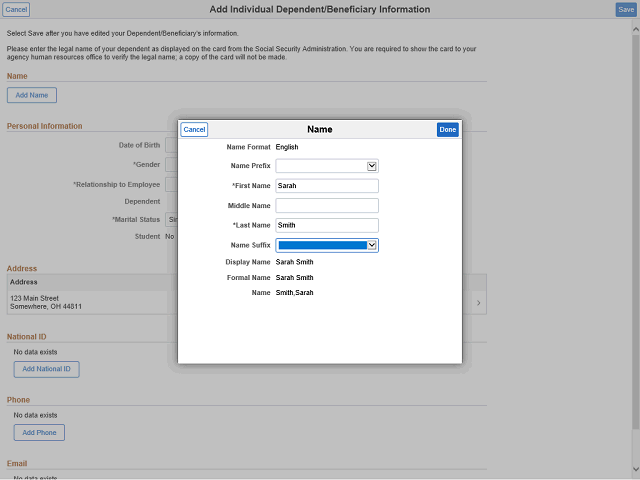The width and height of the screenshot is (640, 480).
Task: Expand the Name Suffix dropdown
Action: pos(371,245)
